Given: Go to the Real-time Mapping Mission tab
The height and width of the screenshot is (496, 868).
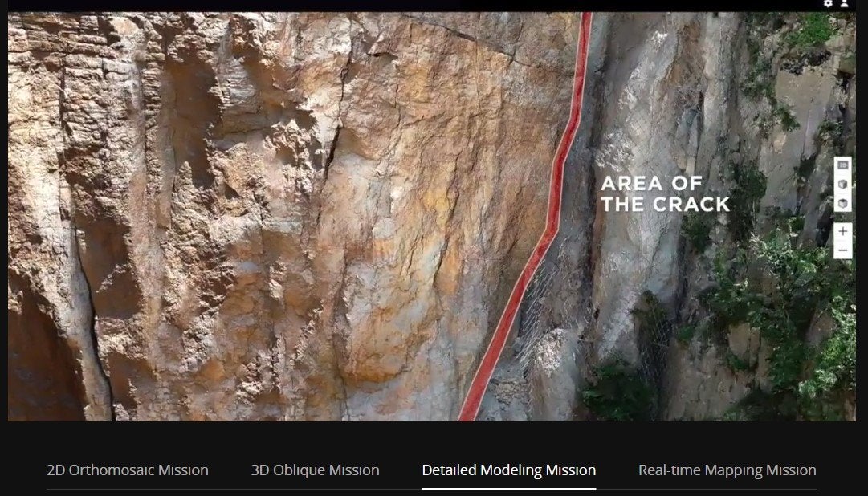Looking at the screenshot, I should coord(727,470).
